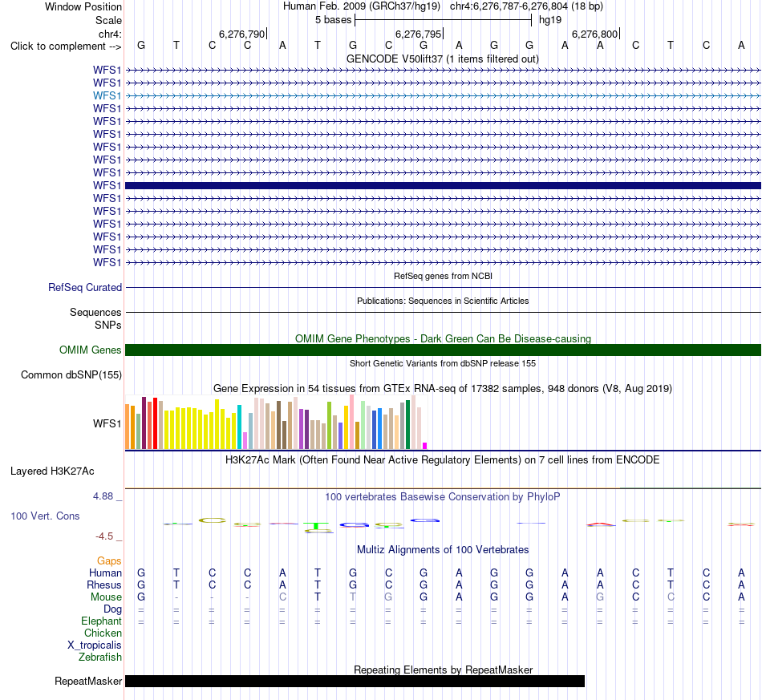
Task: Click the 6,276,790 ruler position marker
Action: coord(242,34)
